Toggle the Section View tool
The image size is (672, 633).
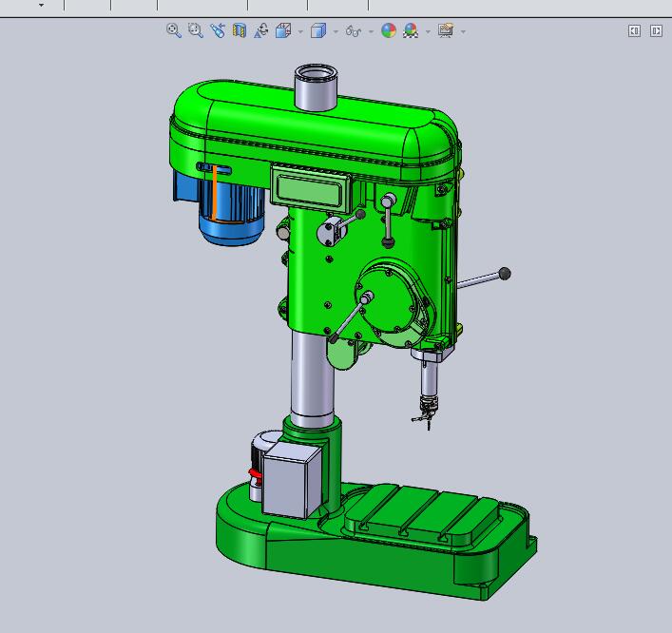click(240, 30)
